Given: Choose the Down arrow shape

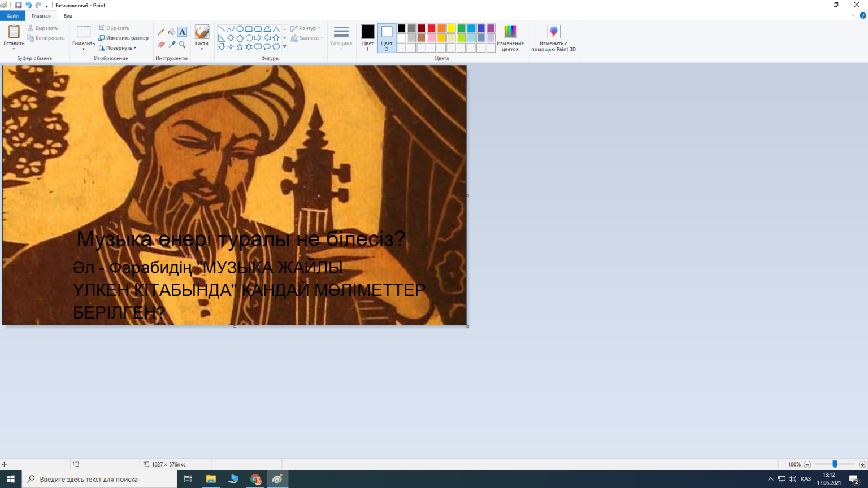Looking at the screenshot, I should [222, 47].
